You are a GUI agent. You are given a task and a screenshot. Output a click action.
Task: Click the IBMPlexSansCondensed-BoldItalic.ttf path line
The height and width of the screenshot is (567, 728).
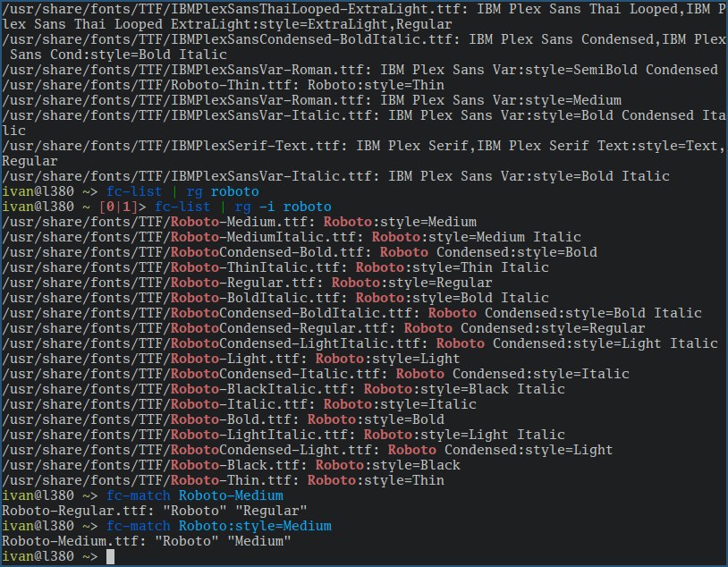click(x=364, y=47)
